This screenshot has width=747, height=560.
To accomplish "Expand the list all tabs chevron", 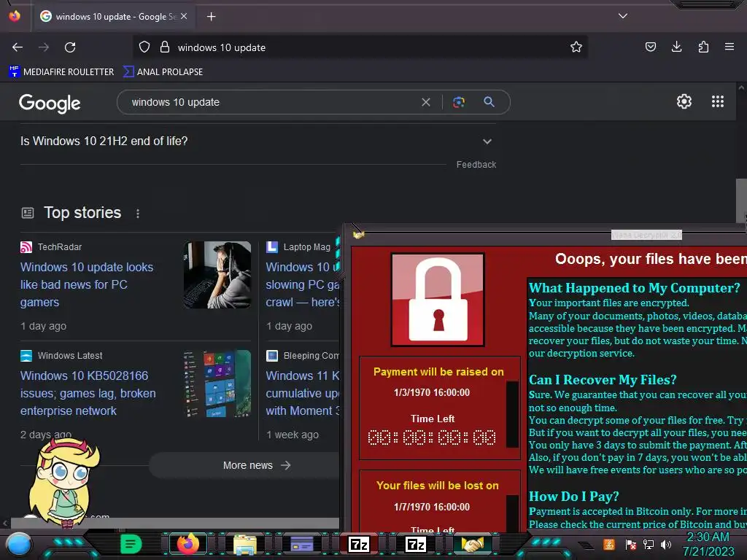I will coord(623,16).
